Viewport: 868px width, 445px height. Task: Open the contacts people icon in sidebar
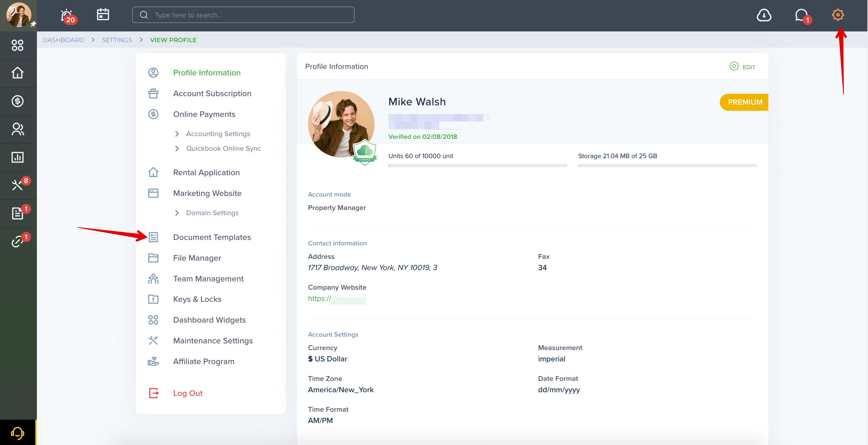17,129
